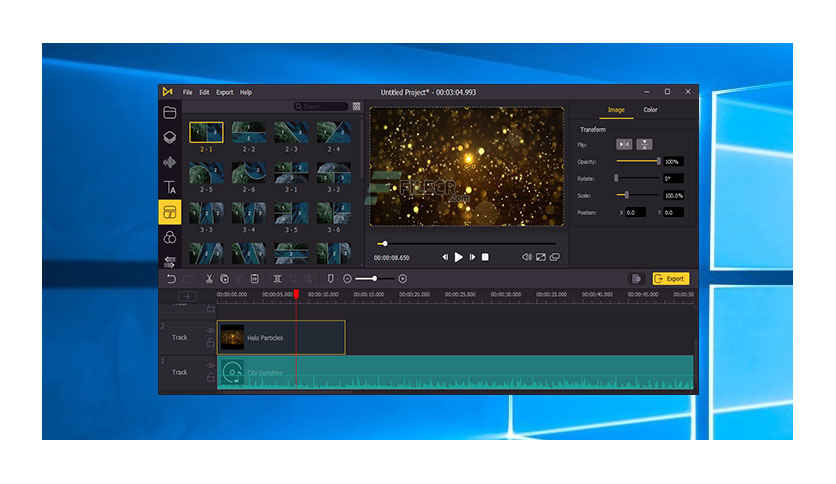Switch to the Color tab

tap(650, 110)
